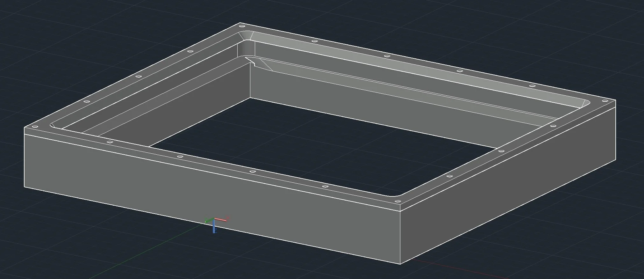Select the large front side face of the solid
This screenshot has height=279, width=644.
(212, 199)
